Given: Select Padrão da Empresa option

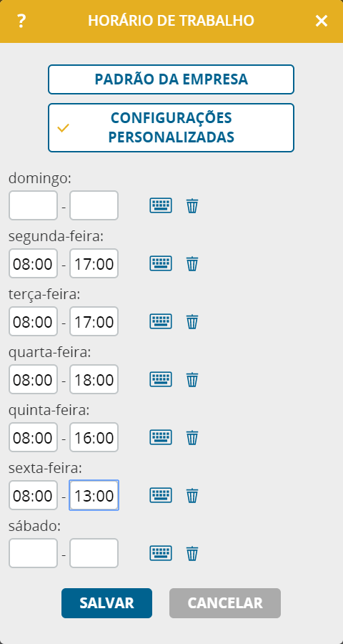Looking at the screenshot, I should tap(171, 79).
